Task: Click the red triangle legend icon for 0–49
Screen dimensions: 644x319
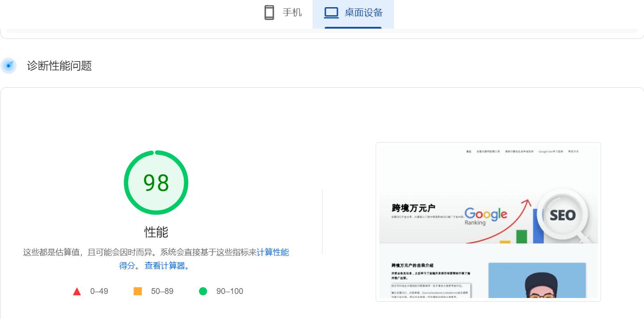Action: click(77, 291)
